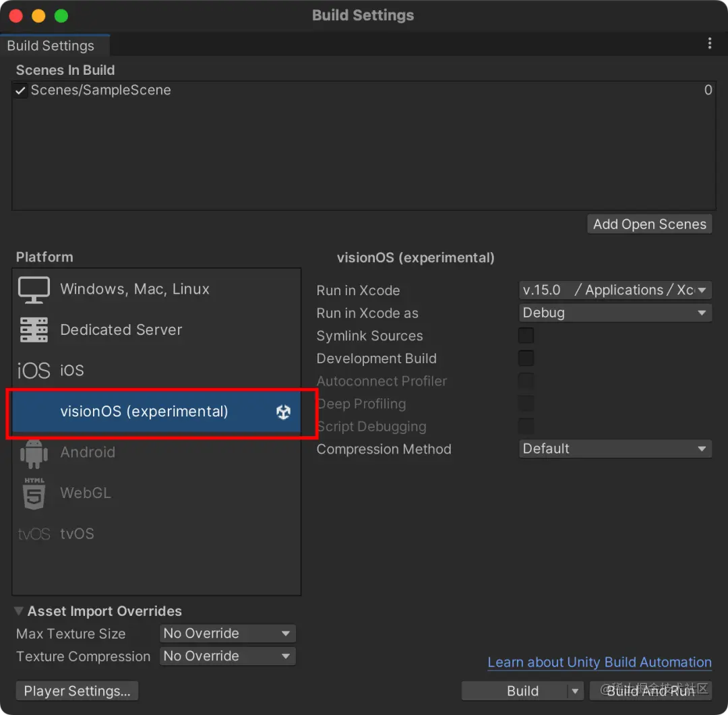728x715 pixels.
Task: Click the Unity logo on visionOS row
Action: click(283, 412)
